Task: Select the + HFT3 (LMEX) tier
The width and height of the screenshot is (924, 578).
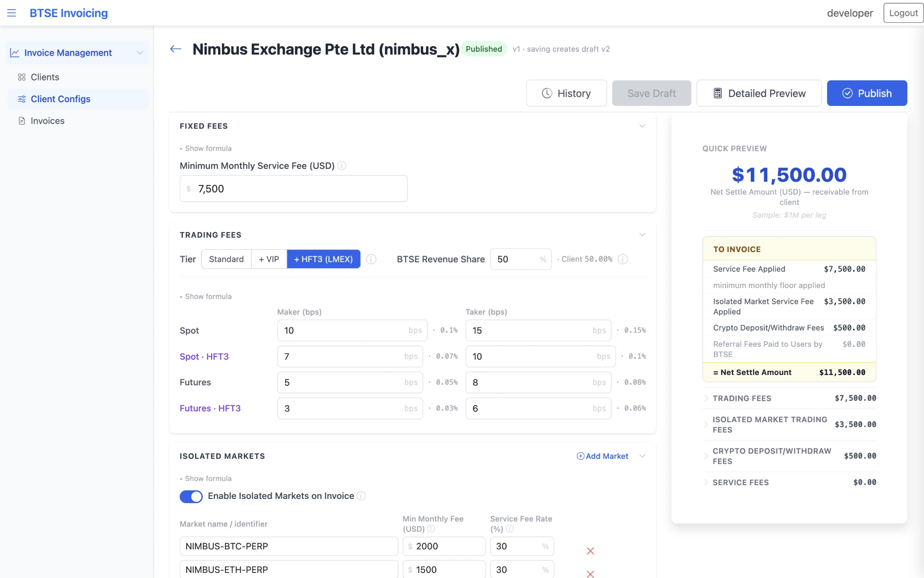Action: pyautogui.click(x=323, y=259)
